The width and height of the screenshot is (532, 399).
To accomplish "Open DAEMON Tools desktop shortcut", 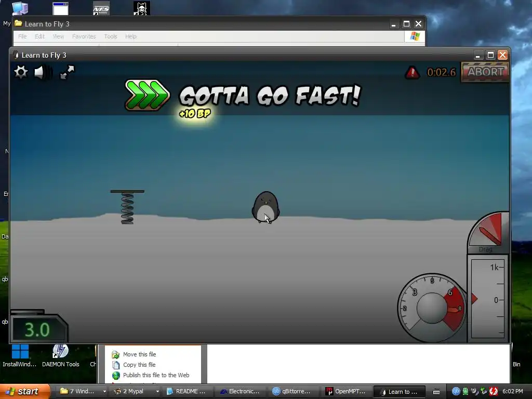I will (x=60, y=356).
